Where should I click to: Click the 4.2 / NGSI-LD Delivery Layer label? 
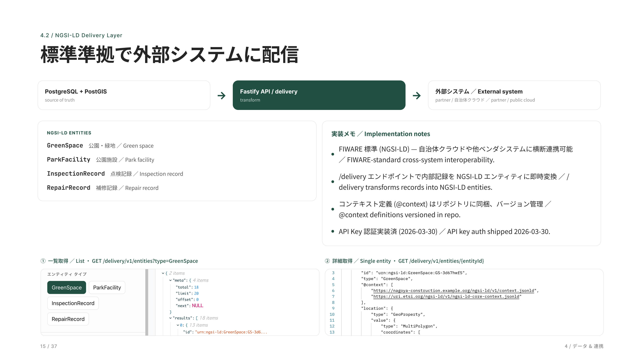pos(81,35)
